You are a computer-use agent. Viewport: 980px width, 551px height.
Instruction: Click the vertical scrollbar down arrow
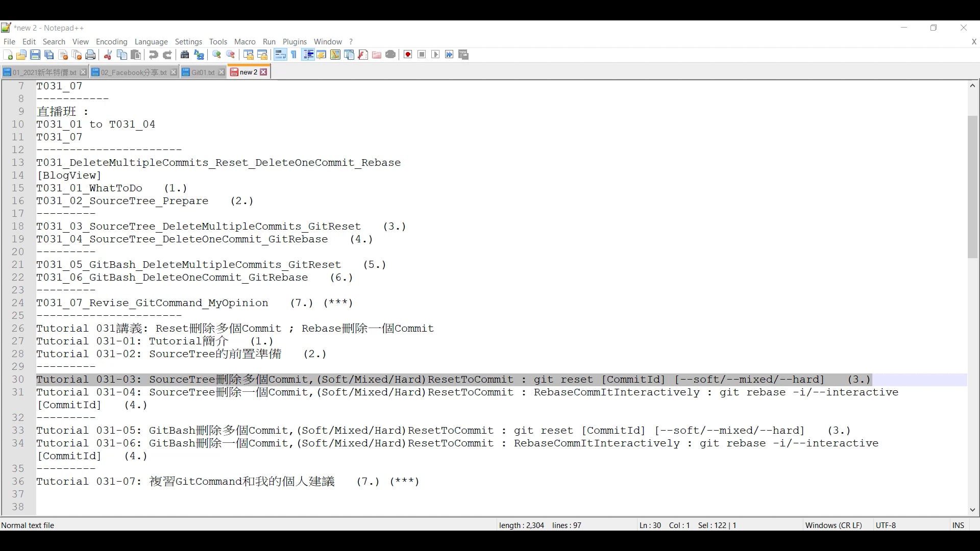coord(972,510)
